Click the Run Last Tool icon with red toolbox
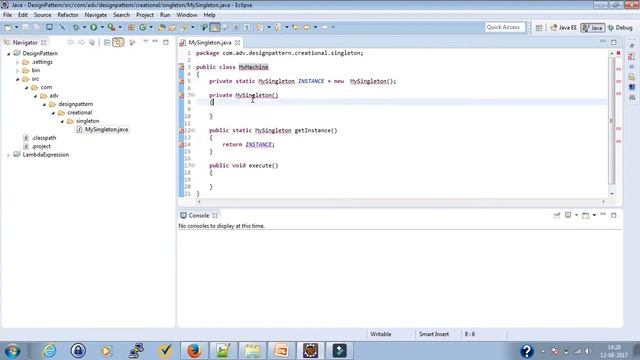The height and width of the screenshot is (360, 640). point(111,27)
